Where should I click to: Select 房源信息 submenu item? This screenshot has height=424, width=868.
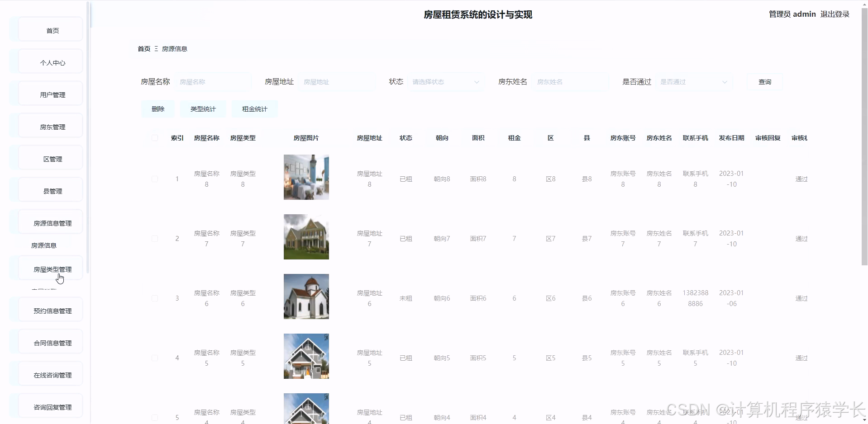pyautogui.click(x=44, y=245)
